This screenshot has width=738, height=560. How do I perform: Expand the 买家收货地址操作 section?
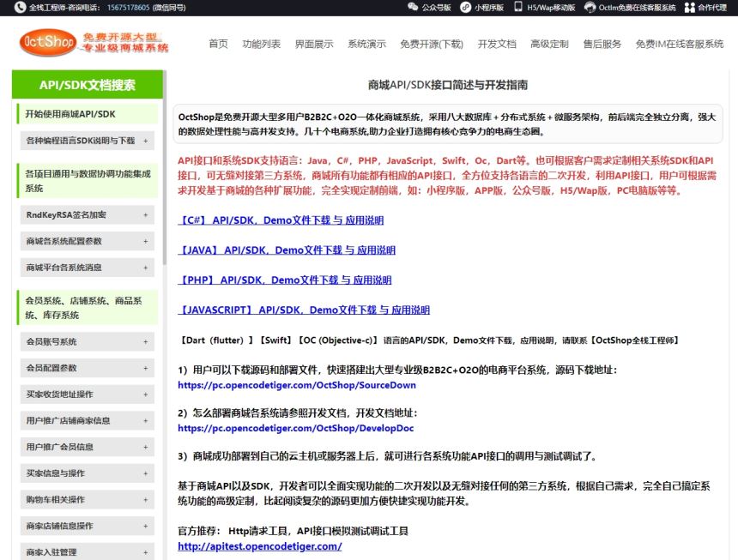coord(86,394)
